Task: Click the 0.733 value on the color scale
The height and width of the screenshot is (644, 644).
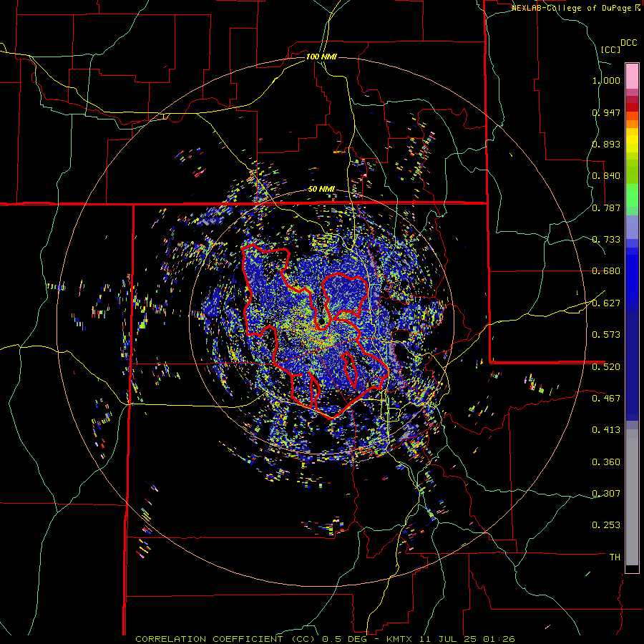Action: coord(606,240)
